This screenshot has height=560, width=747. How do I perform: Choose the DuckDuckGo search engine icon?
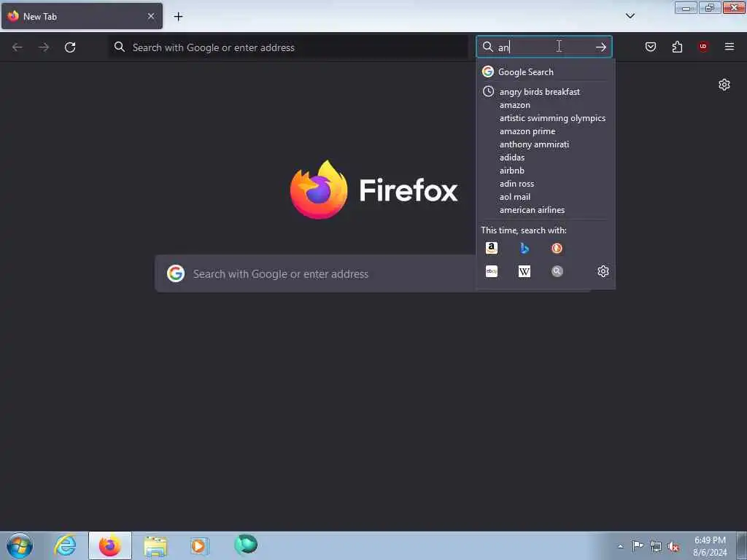pyautogui.click(x=557, y=248)
